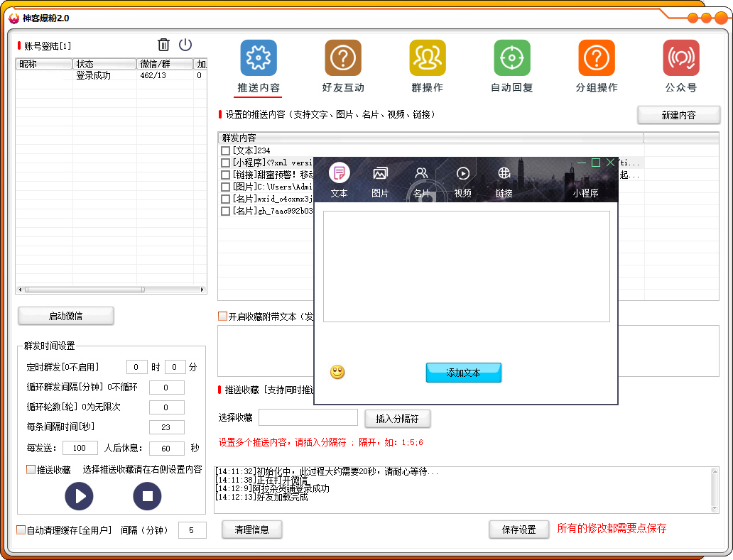Select the 名片 content type icon
This screenshot has width=733, height=560.
(421, 173)
